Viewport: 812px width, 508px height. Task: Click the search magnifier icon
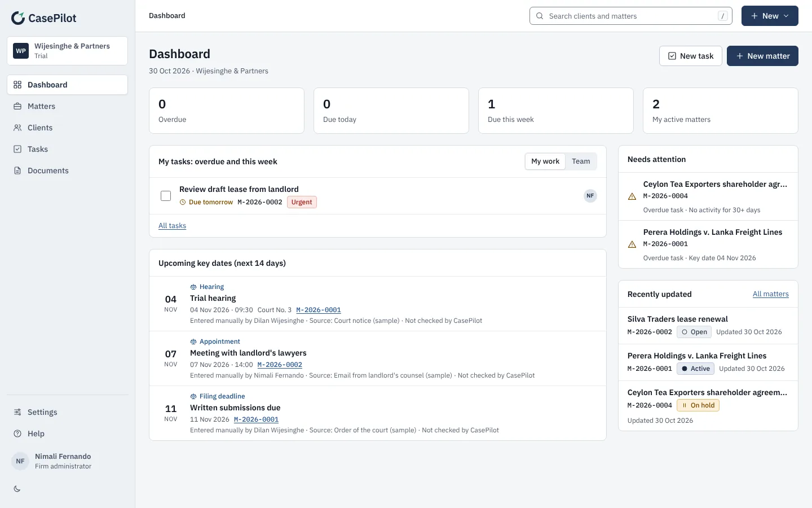click(x=540, y=16)
